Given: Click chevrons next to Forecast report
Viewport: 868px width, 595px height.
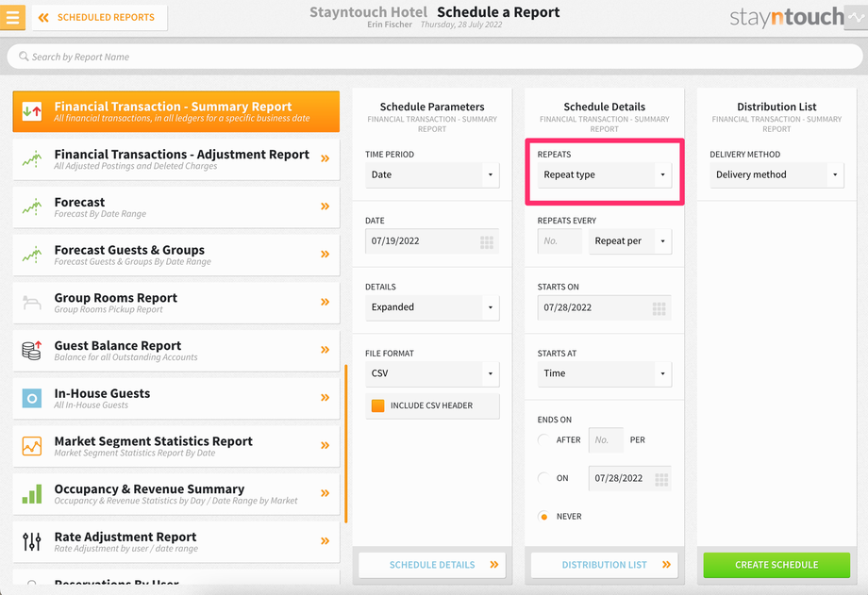Looking at the screenshot, I should coord(325,207).
